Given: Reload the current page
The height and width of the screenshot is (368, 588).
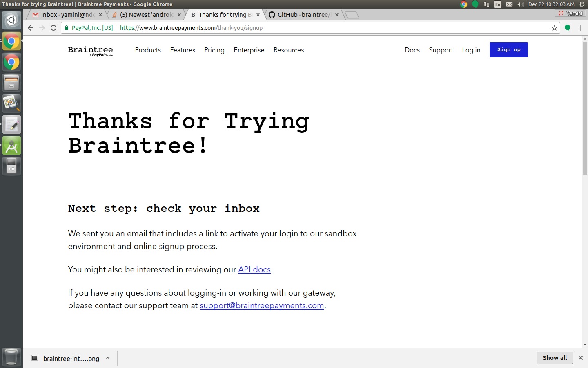Looking at the screenshot, I should click(x=53, y=28).
